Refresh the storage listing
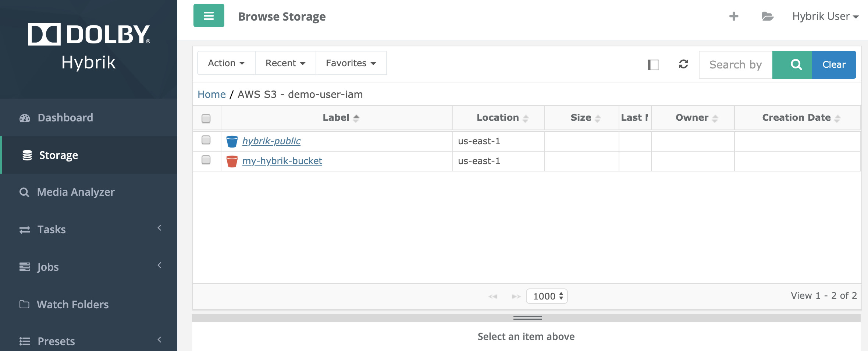868x351 pixels. click(x=683, y=64)
